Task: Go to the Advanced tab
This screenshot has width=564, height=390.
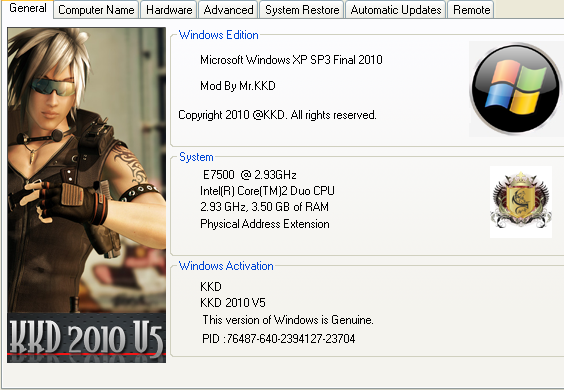Action: point(228,10)
